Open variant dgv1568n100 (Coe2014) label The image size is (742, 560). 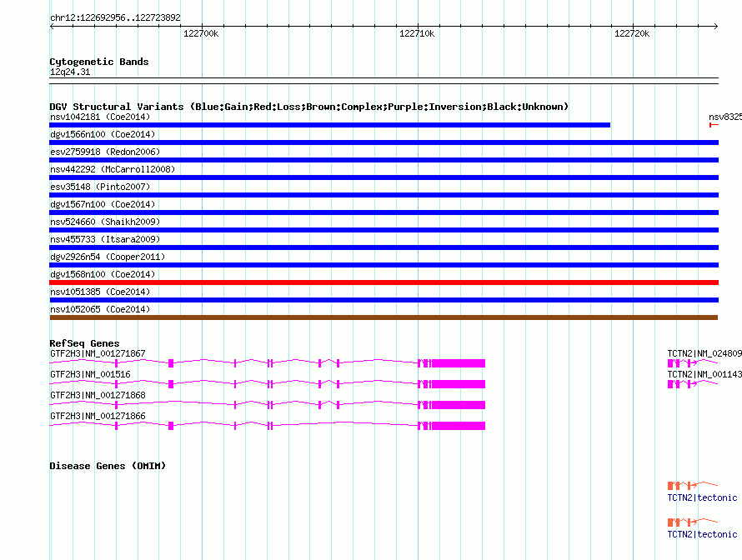pyautogui.click(x=103, y=274)
